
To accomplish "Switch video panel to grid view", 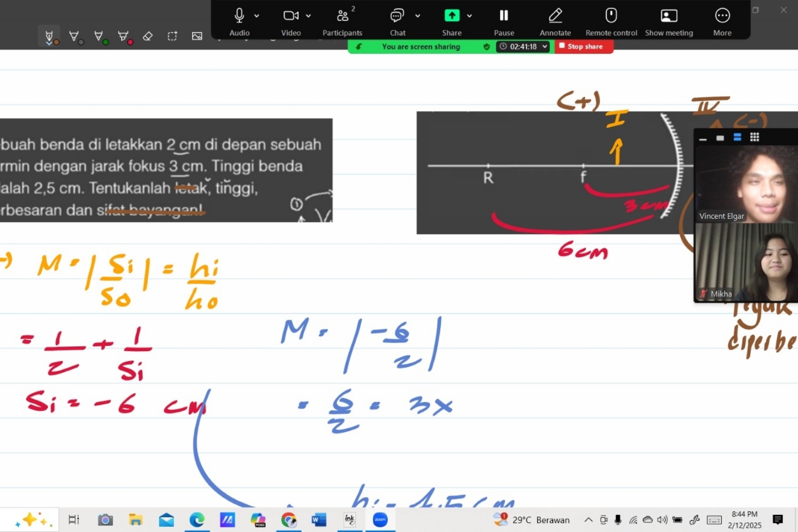I will (x=754, y=137).
